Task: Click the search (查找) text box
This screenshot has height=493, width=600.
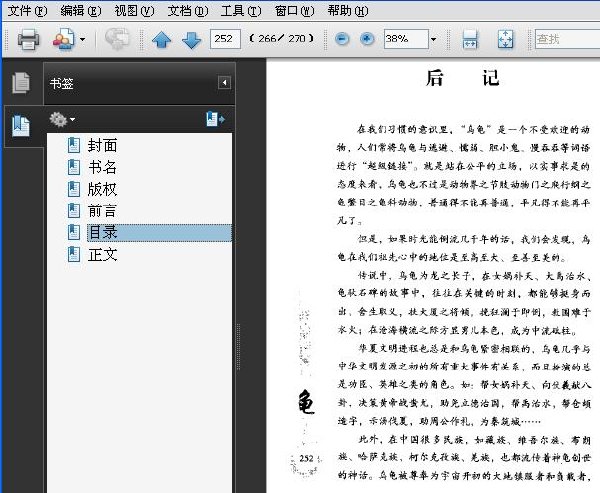Action: coord(567,39)
